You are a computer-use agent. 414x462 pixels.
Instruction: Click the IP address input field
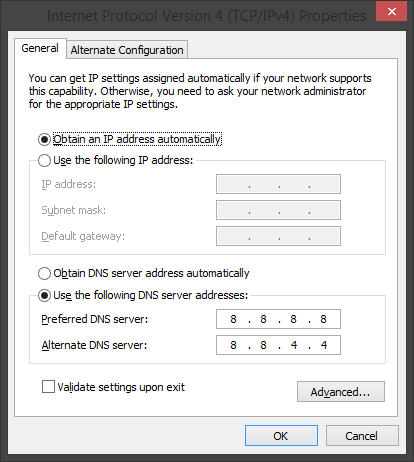278,184
